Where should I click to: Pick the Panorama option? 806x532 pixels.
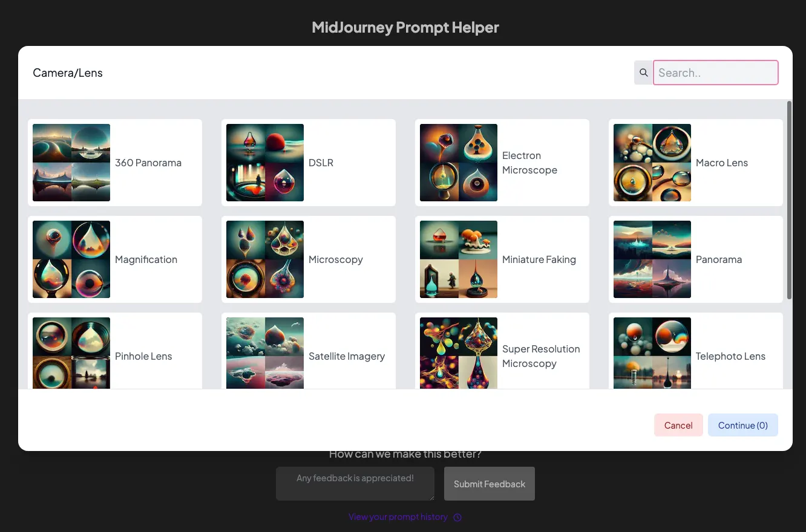(x=696, y=259)
